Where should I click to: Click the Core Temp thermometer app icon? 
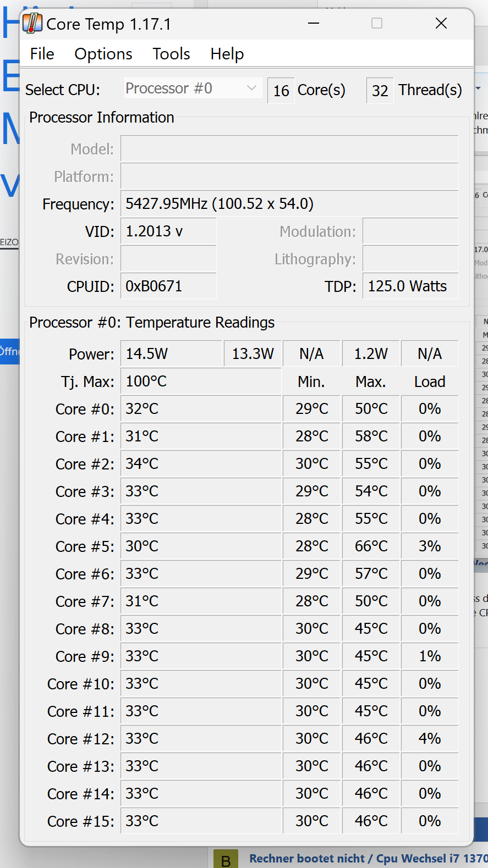click(x=32, y=24)
